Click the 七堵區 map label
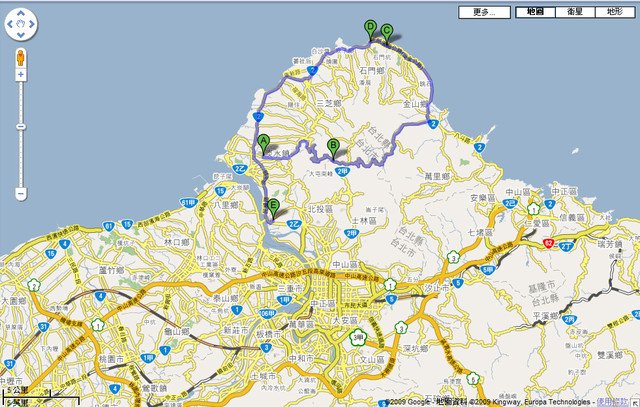 tap(480, 232)
